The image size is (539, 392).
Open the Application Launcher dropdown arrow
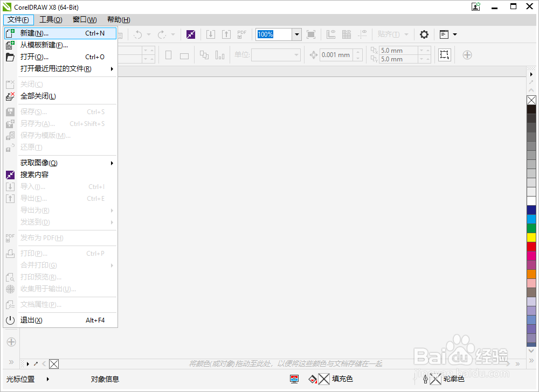455,34
